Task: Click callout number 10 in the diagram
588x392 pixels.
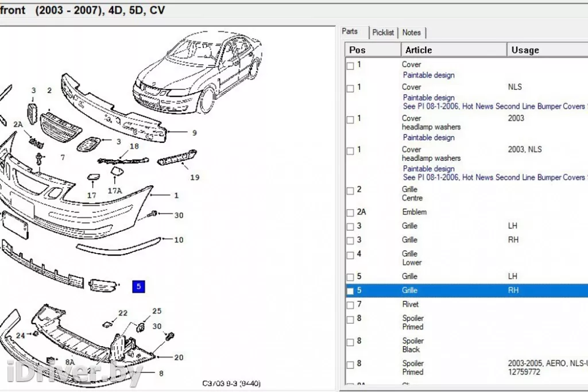Action: (179, 240)
